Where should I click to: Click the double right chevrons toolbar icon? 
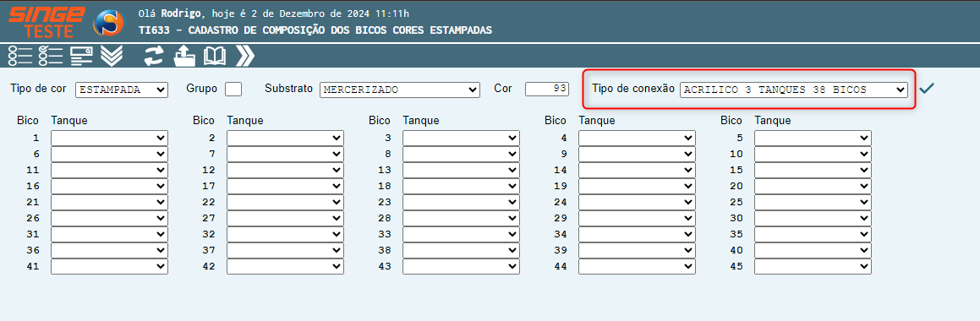coord(245,57)
